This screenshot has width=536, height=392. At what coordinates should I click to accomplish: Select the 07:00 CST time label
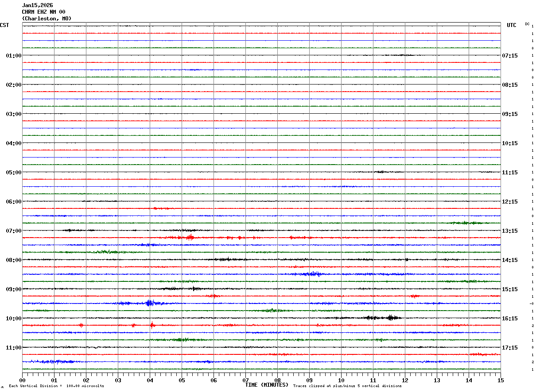[x=14, y=231]
